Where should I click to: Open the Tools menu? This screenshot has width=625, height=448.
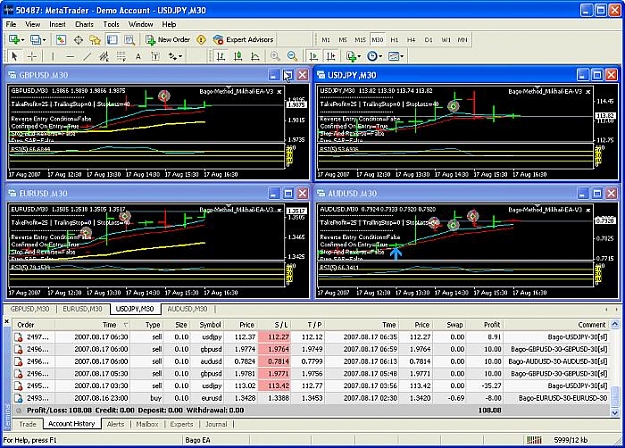click(111, 24)
